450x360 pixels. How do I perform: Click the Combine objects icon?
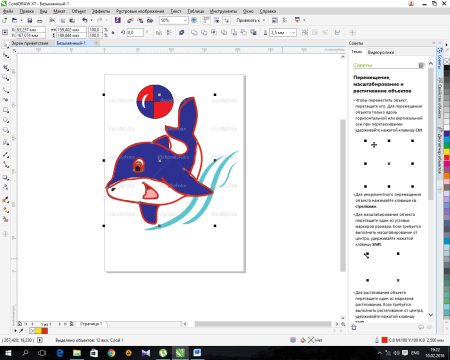[x=182, y=32]
